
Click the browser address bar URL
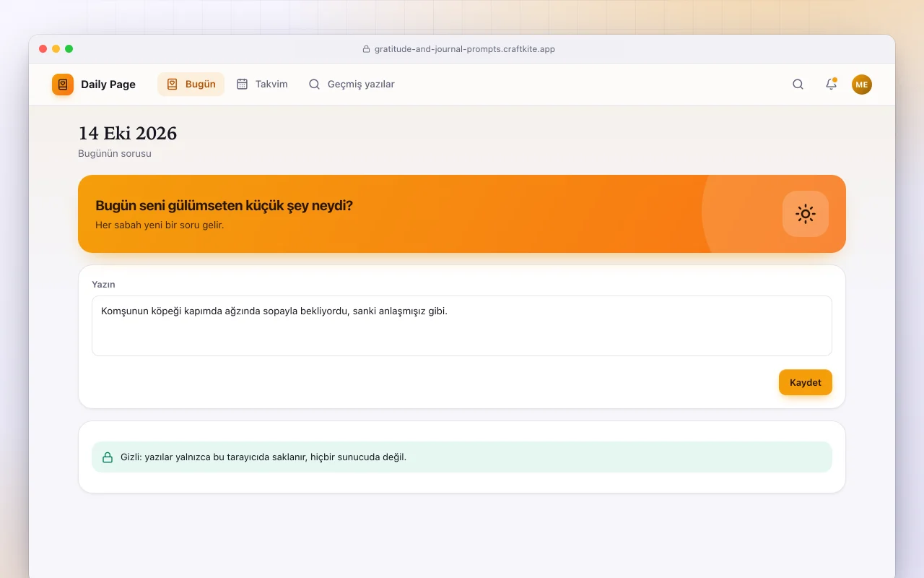[465, 49]
